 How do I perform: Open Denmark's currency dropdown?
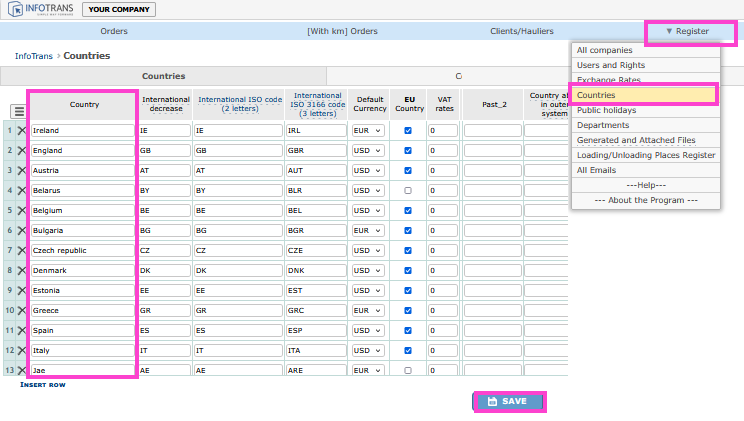click(x=368, y=271)
